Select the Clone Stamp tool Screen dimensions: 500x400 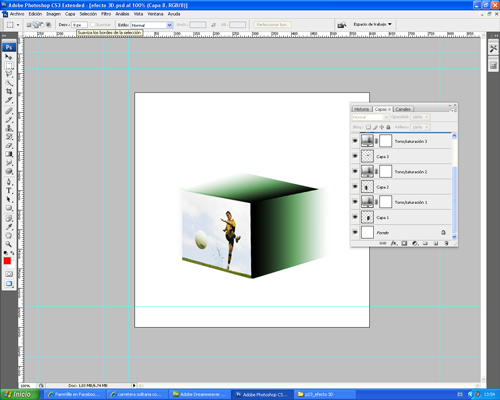9,128
